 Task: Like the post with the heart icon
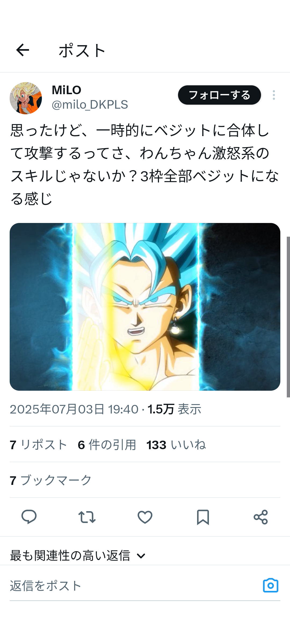coord(145,517)
